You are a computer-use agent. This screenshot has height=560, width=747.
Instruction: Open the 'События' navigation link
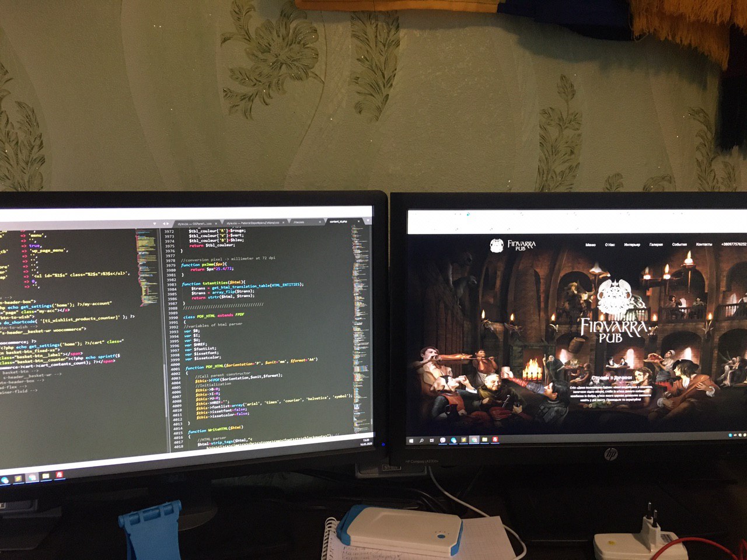coord(679,244)
